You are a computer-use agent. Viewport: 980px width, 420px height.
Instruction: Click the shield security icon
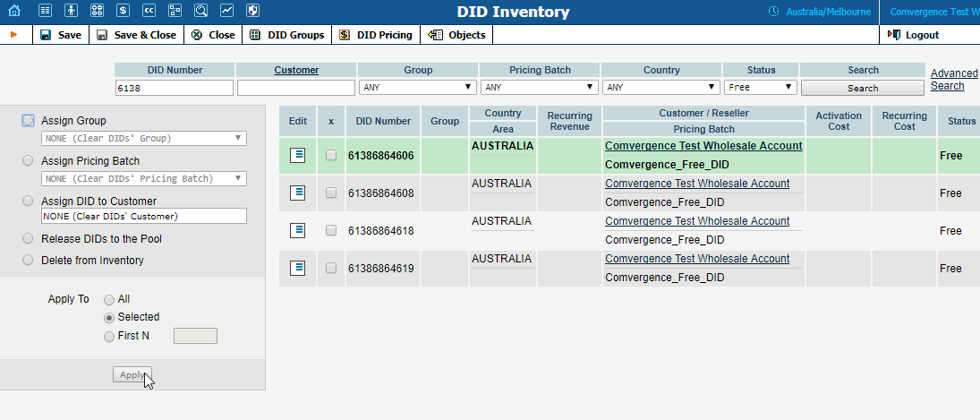point(253,12)
